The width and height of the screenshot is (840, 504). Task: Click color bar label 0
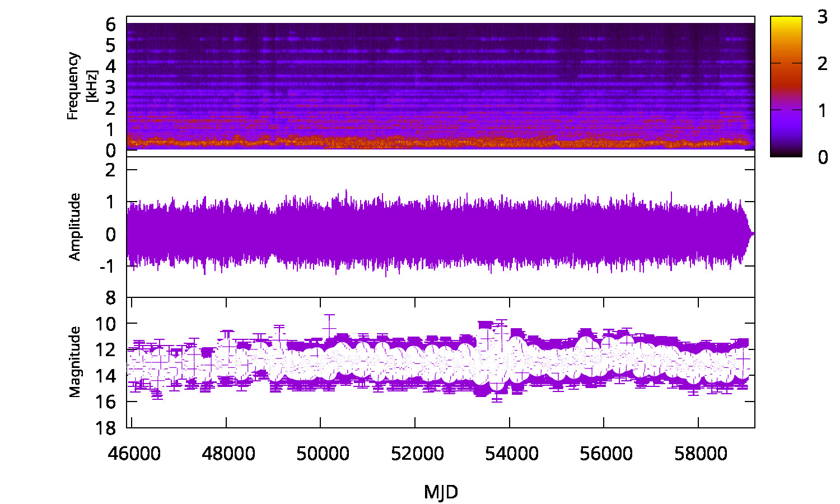pyautogui.click(x=822, y=157)
